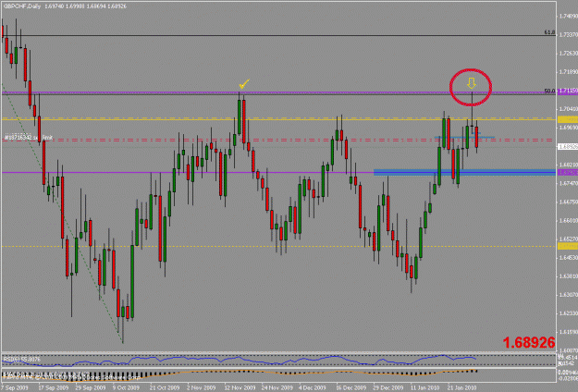This screenshot has height=392, width=578.
Task: Select the green dashed trendline
Action: tap(62, 213)
